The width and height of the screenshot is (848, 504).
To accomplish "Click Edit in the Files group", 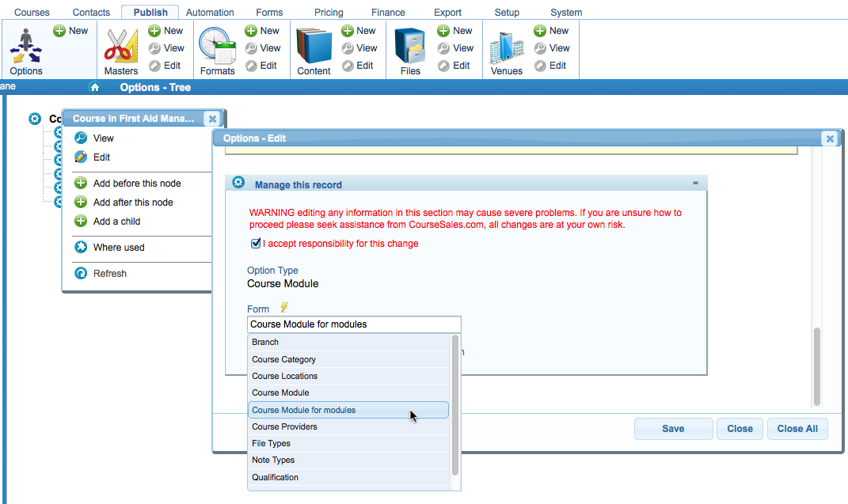I will pyautogui.click(x=454, y=66).
